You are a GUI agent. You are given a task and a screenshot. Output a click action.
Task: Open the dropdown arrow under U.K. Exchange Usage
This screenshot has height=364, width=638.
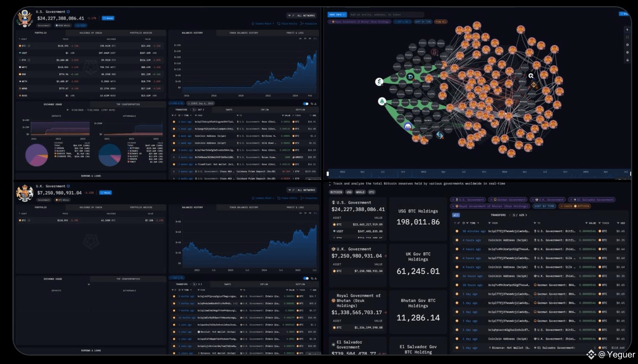click(x=89, y=284)
